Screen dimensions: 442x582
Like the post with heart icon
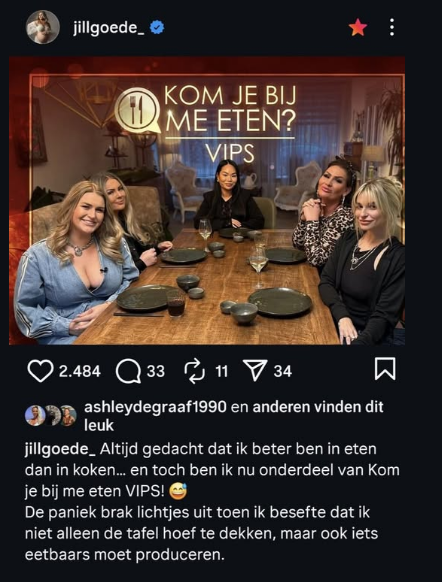tap(40, 371)
